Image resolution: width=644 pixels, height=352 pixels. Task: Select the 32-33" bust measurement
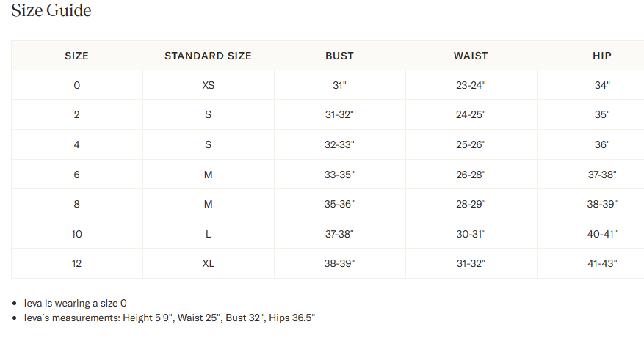pos(339,144)
